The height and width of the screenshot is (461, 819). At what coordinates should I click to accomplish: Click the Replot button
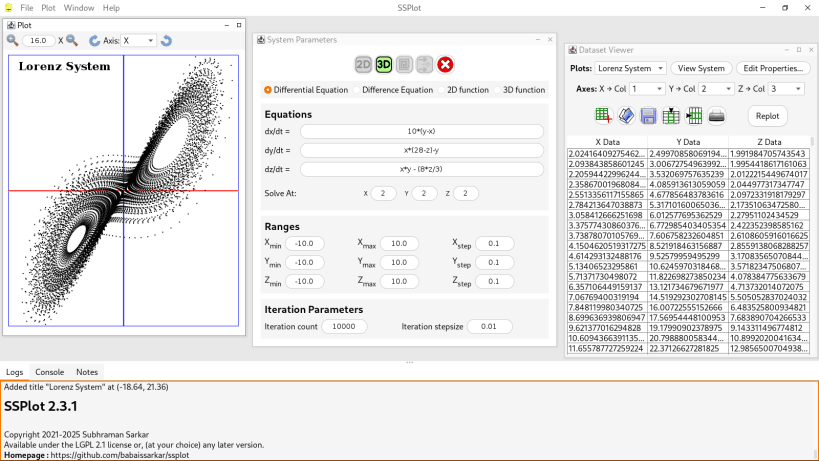pos(767,116)
